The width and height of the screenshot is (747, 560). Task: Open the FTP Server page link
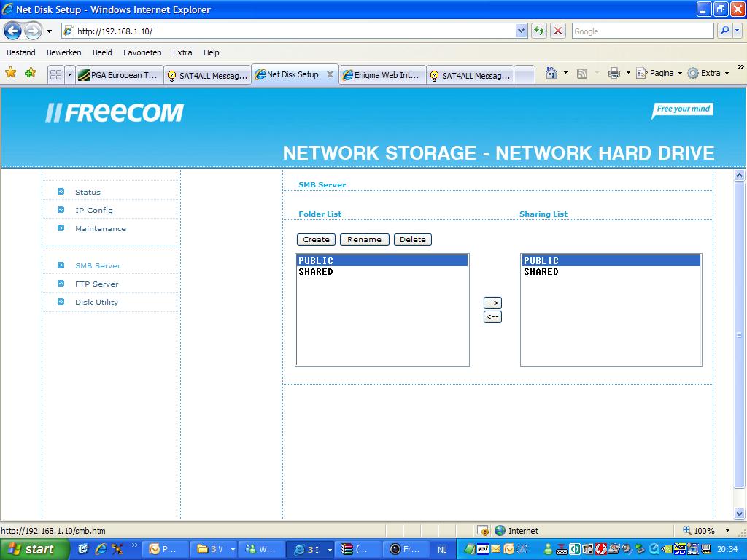click(97, 284)
